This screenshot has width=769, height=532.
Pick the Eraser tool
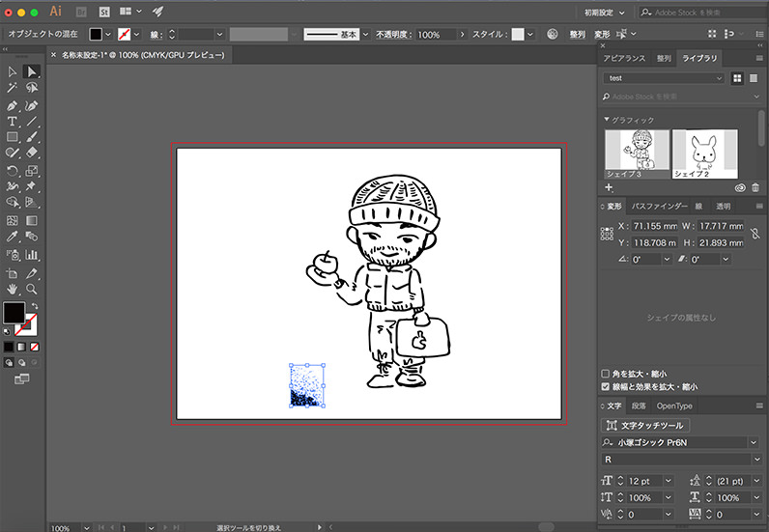(x=32, y=153)
